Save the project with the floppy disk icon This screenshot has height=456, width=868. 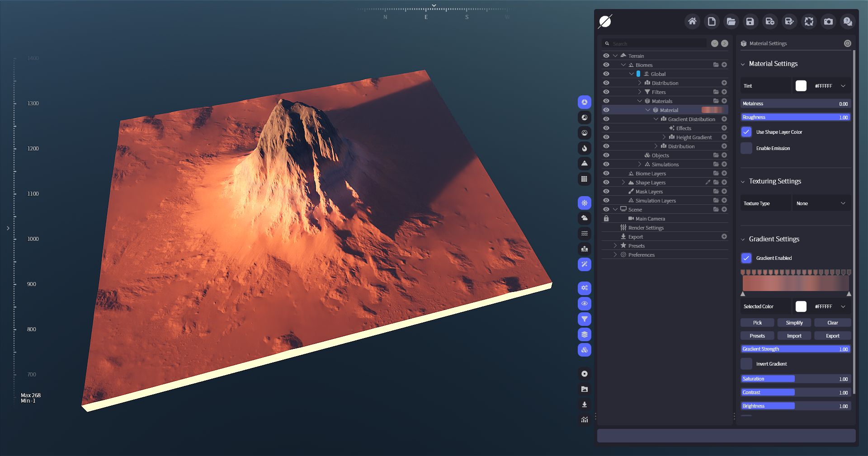coord(750,21)
